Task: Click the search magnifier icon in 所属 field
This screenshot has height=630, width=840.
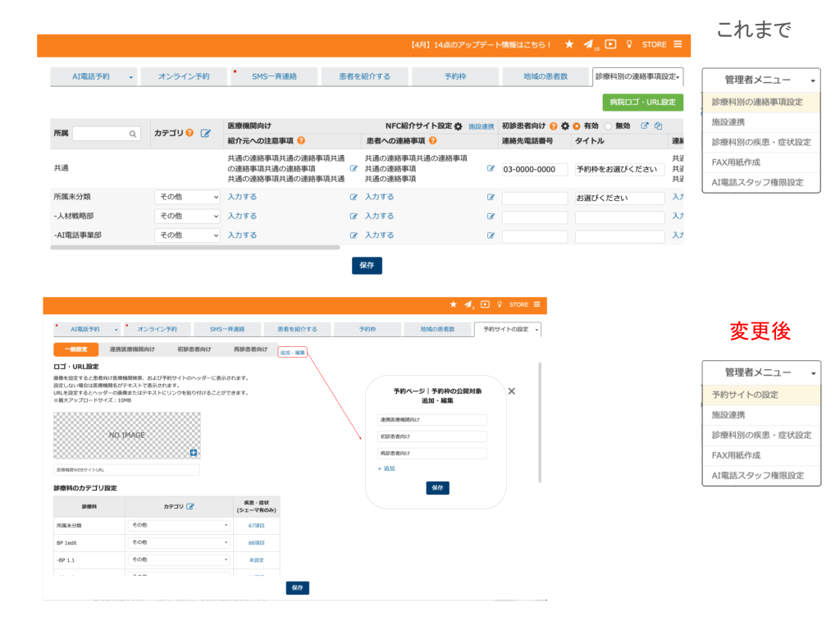Action: [x=133, y=134]
